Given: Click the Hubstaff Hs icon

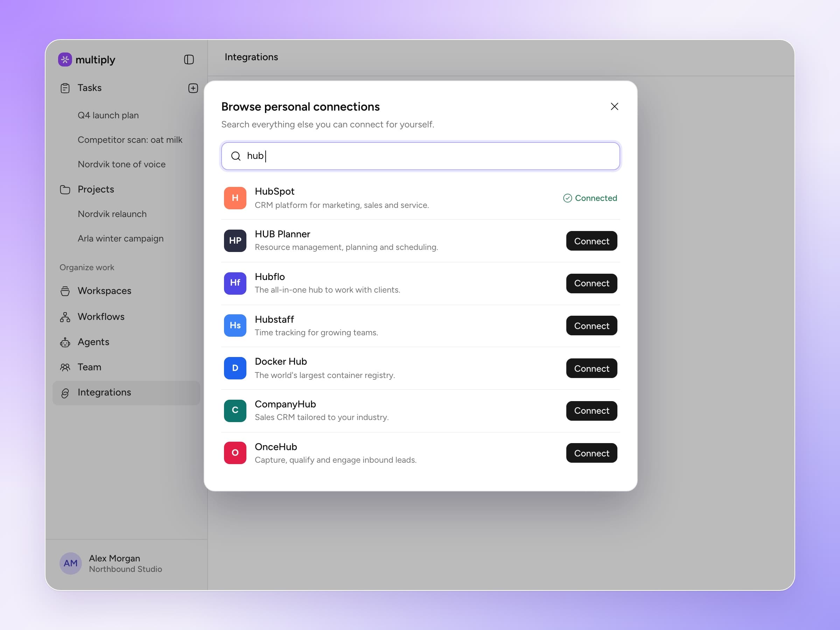Looking at the screenshot, I should pyautogui.click(x=235, y=325).
